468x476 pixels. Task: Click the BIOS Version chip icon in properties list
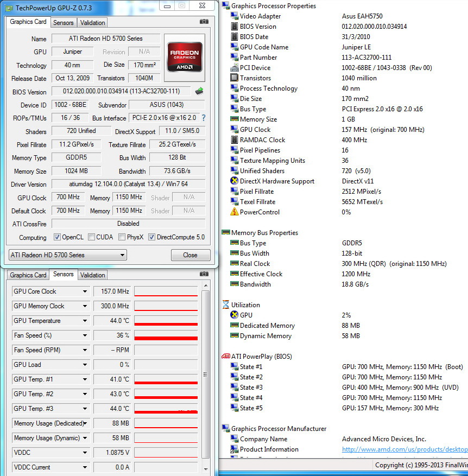coord(234,26)
